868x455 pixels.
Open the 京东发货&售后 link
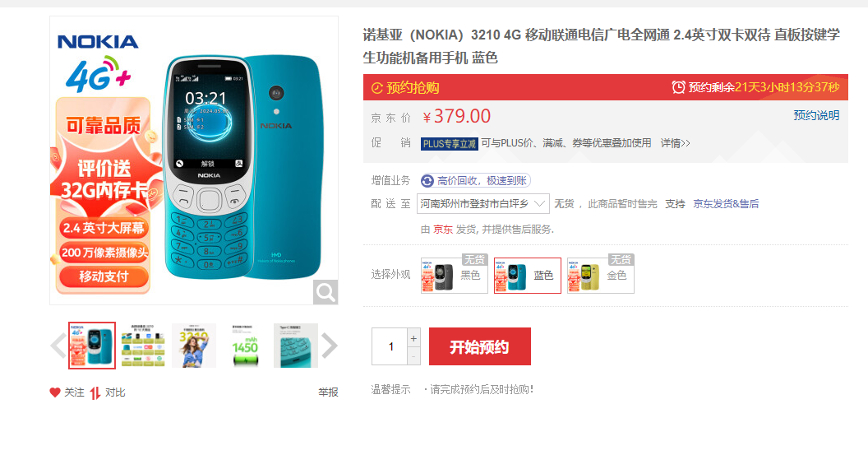(726, 204)
